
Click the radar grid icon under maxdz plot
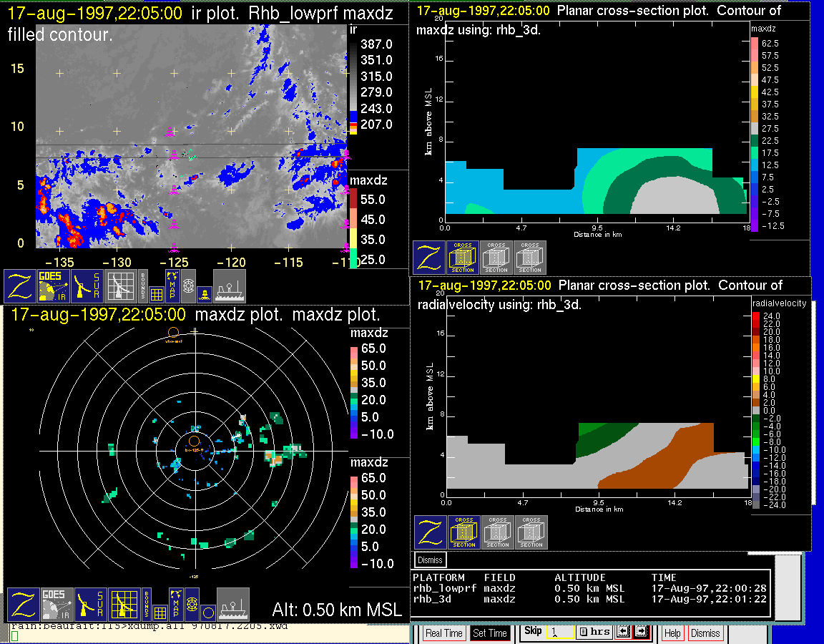tap(124, 604)
